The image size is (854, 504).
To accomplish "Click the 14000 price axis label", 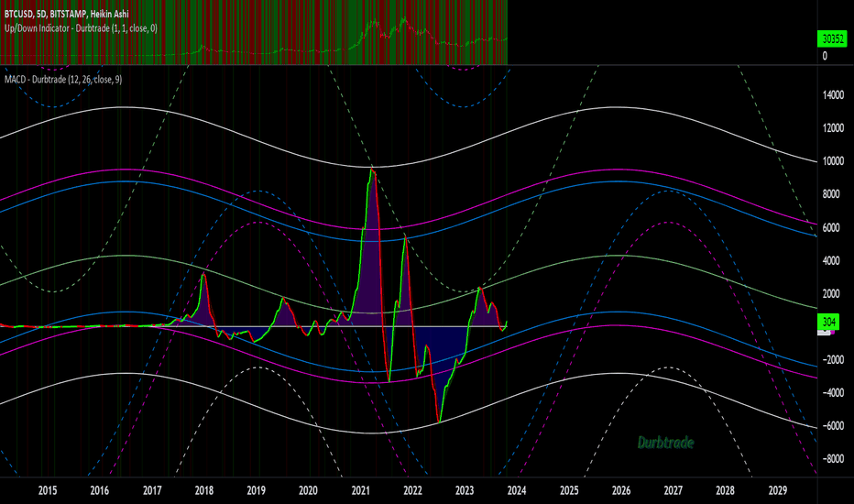I will (833, 94).
